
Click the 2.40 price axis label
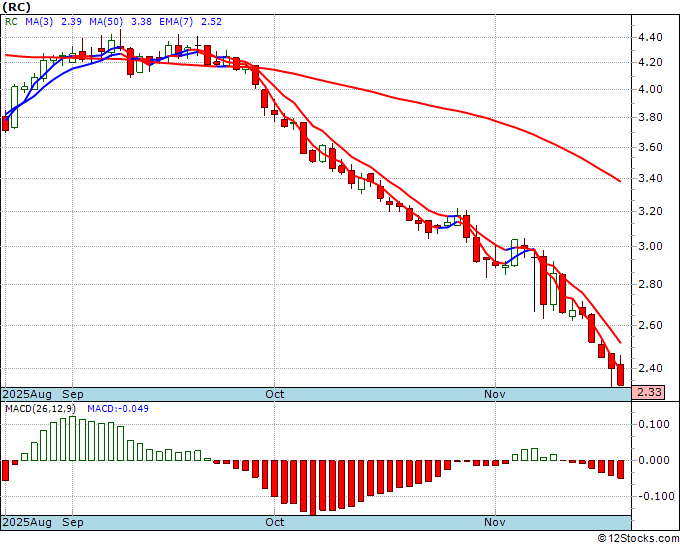click(x=650, y=368)
